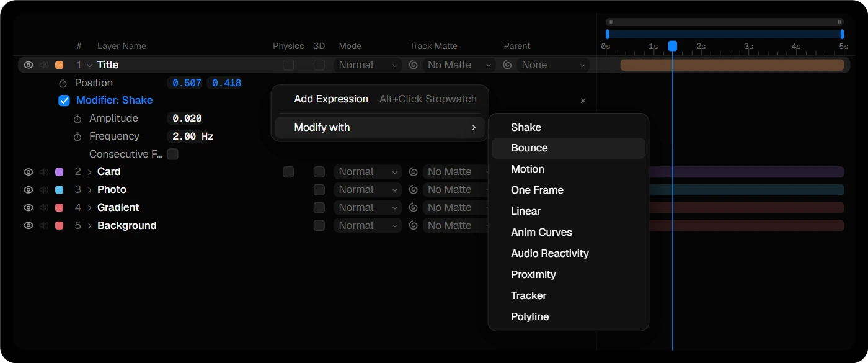Screen dimensions: 868x363
Task: Click the Amplitude value 0.020
Action: (x=187, y=119)
